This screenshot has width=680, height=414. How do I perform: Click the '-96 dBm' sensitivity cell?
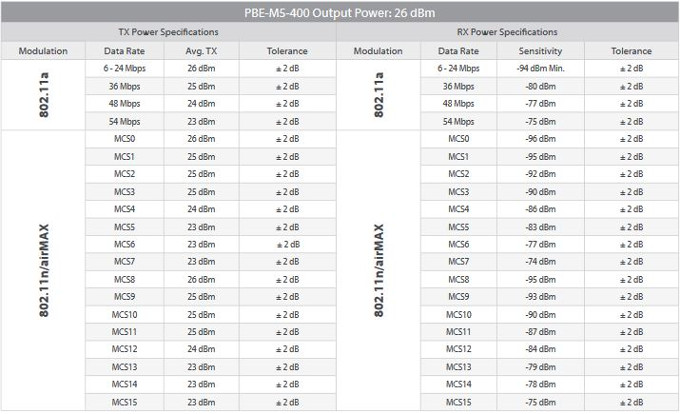(540, 139)
